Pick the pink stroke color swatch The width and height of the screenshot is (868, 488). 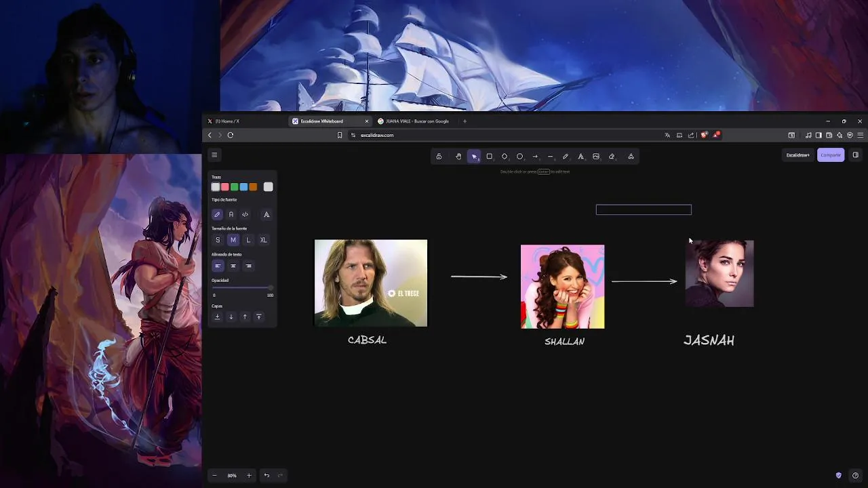[x=225, y=187]
